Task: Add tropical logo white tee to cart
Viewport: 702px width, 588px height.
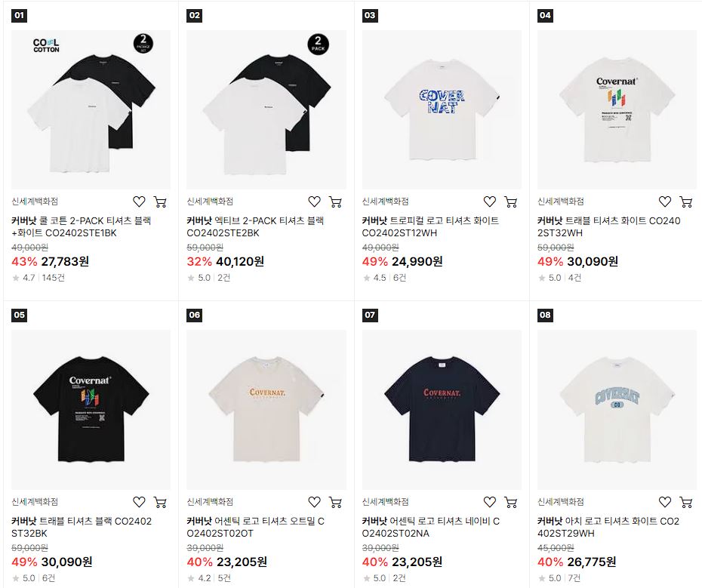Action: point(511,202)
